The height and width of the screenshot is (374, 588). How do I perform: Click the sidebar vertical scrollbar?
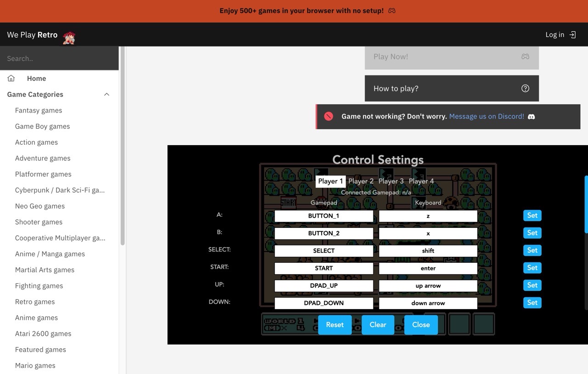tap(123, 146)
